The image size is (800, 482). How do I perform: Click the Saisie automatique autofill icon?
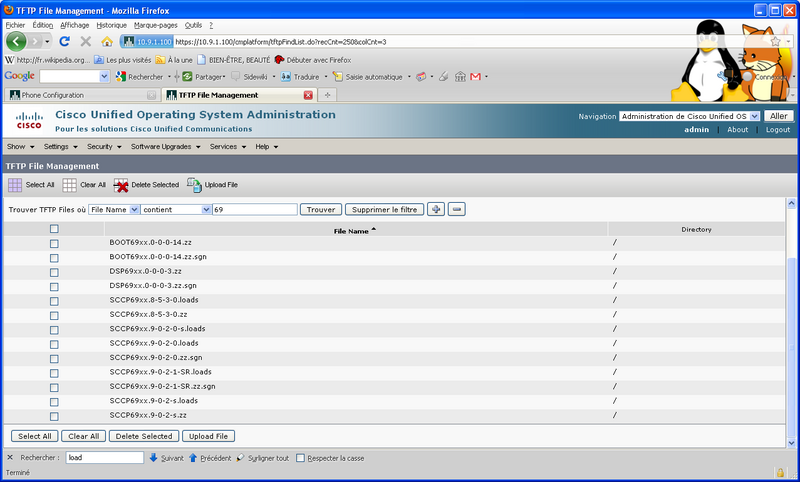pos(337,77)
